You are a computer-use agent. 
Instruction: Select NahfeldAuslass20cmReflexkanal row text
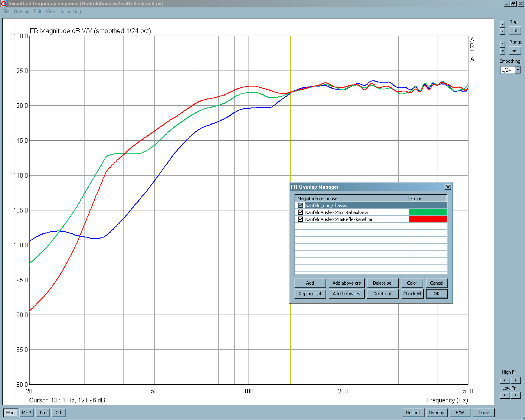coord(337,212)
